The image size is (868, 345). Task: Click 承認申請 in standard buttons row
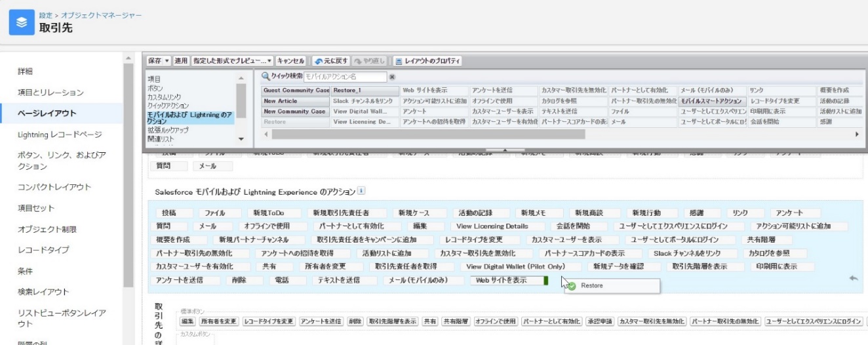(x=599, y=321)
